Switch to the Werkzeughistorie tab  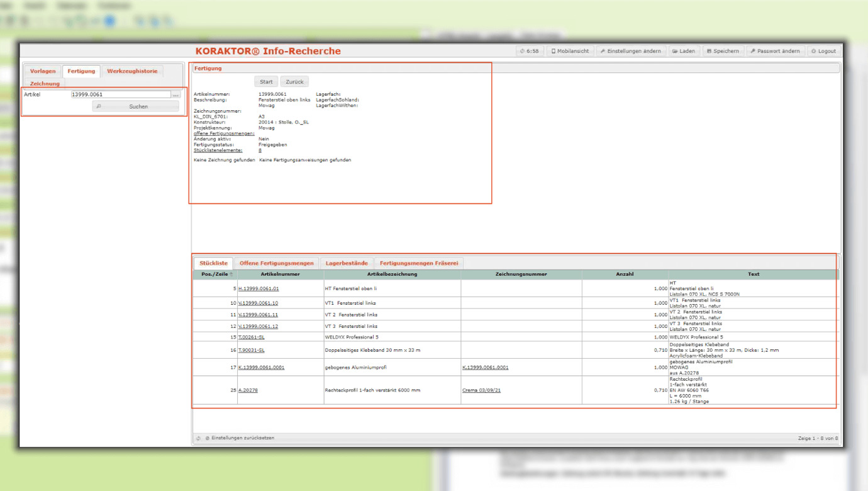click(x=132, y=71)
